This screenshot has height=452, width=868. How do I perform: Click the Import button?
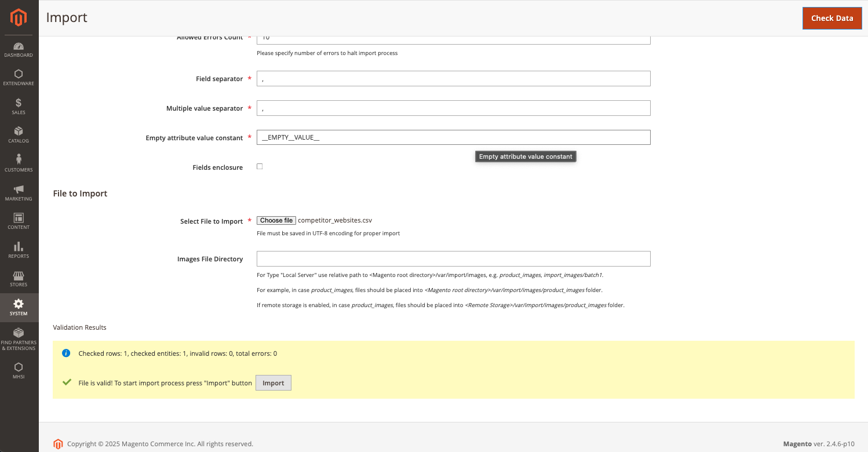coord(273,383)
